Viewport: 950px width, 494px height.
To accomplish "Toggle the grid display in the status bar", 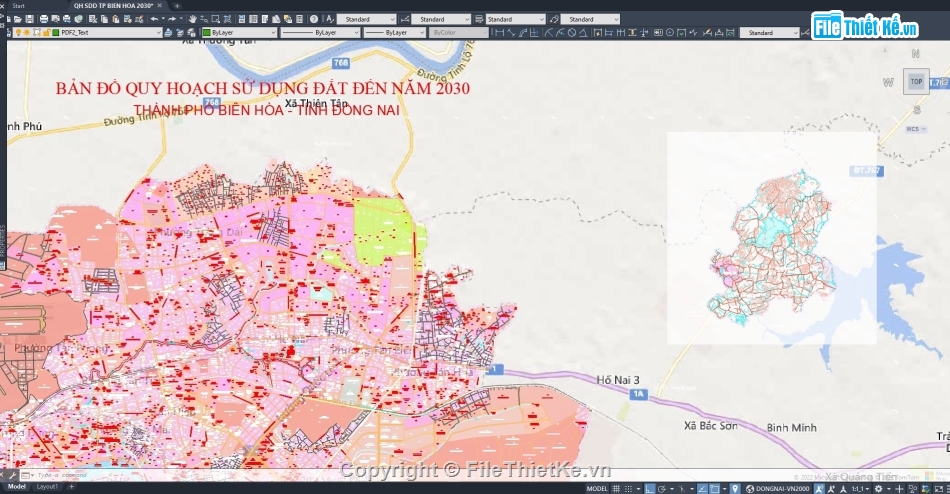I will click(616, 489).
